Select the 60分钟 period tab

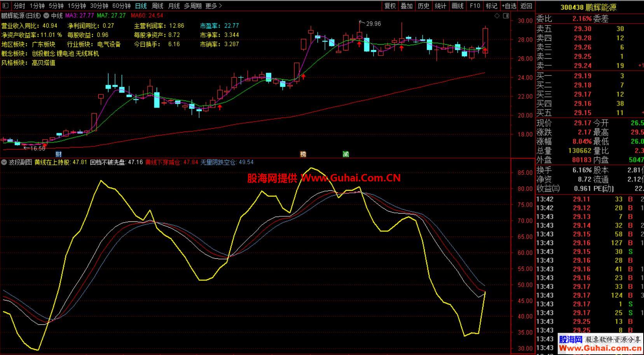pyautogui.click(x=121, y=6)
